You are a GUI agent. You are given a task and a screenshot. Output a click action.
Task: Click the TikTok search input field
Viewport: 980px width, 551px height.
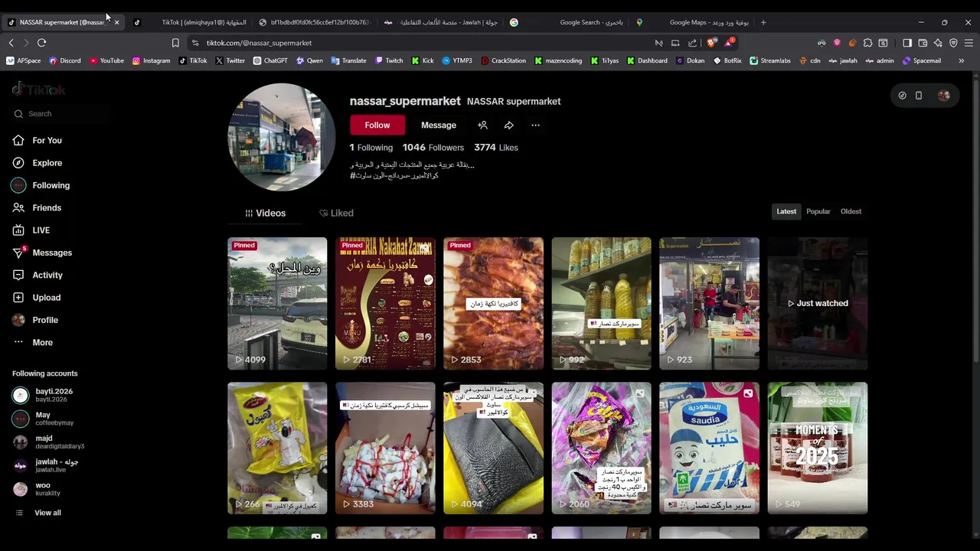click(61, 113)
